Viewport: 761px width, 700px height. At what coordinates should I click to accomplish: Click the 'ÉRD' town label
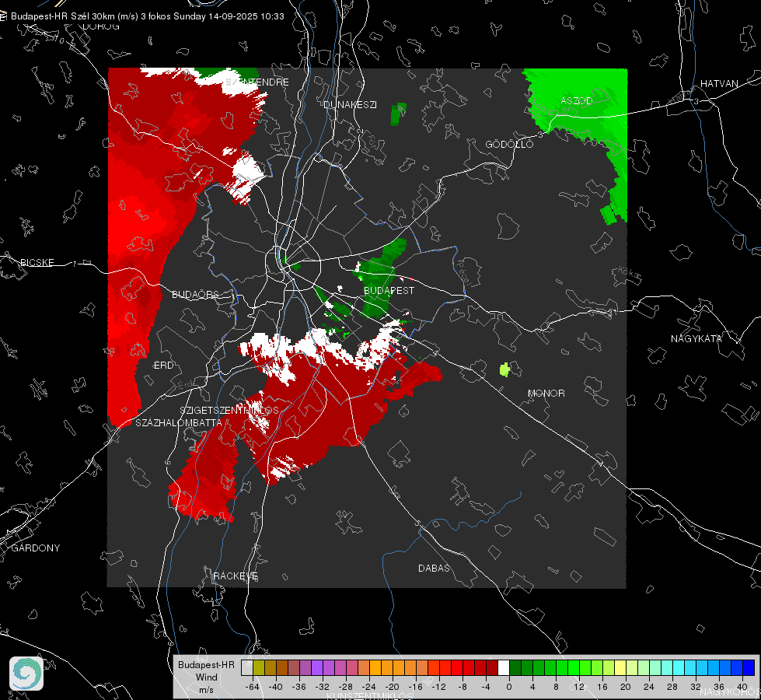pyautogui.click(x=163, y=366)
